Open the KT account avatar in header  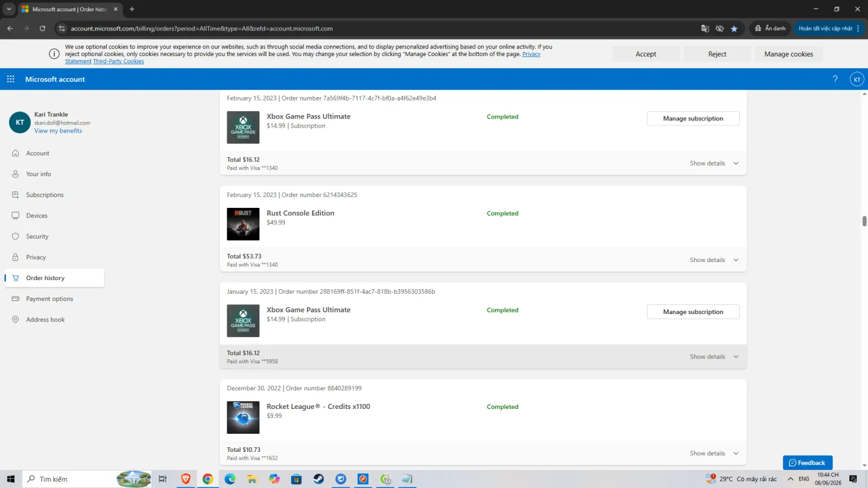tap(857, 79)
